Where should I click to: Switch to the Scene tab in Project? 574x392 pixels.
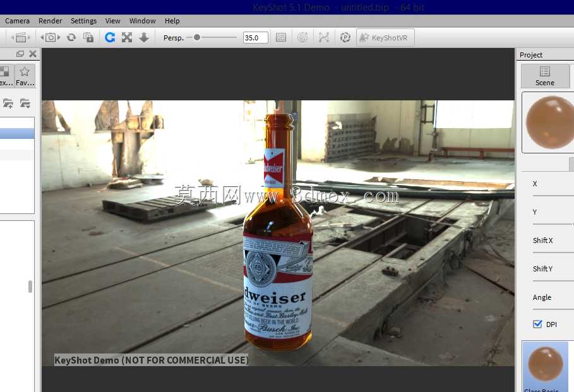coord(545,76)
